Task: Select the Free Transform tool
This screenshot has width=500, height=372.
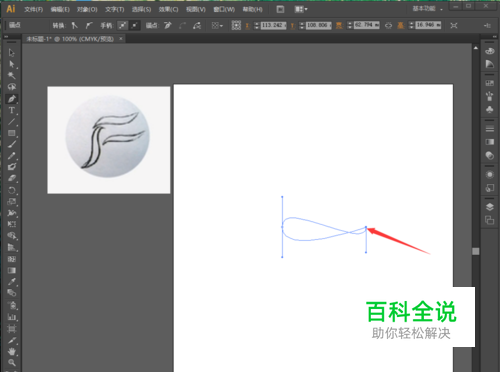Action: 12,224
